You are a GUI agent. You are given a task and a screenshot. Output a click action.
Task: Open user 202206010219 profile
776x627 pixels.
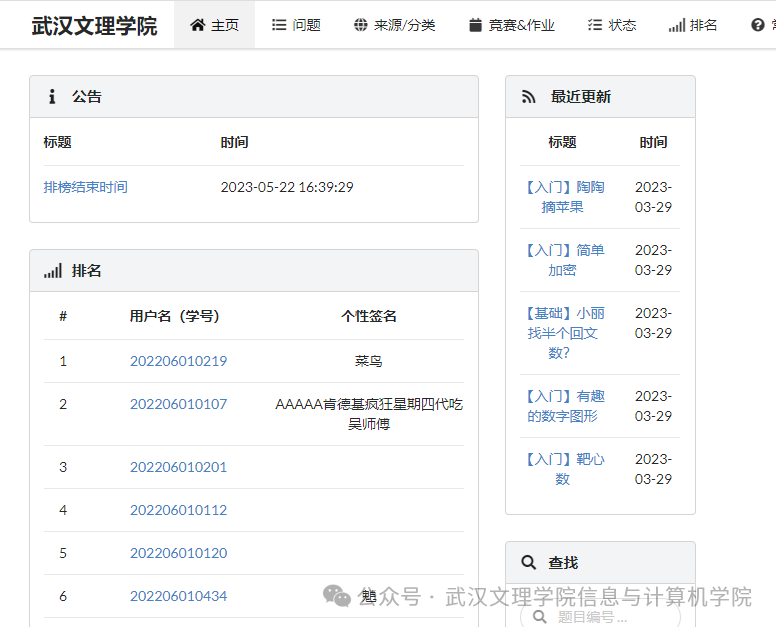click(178, 361)
